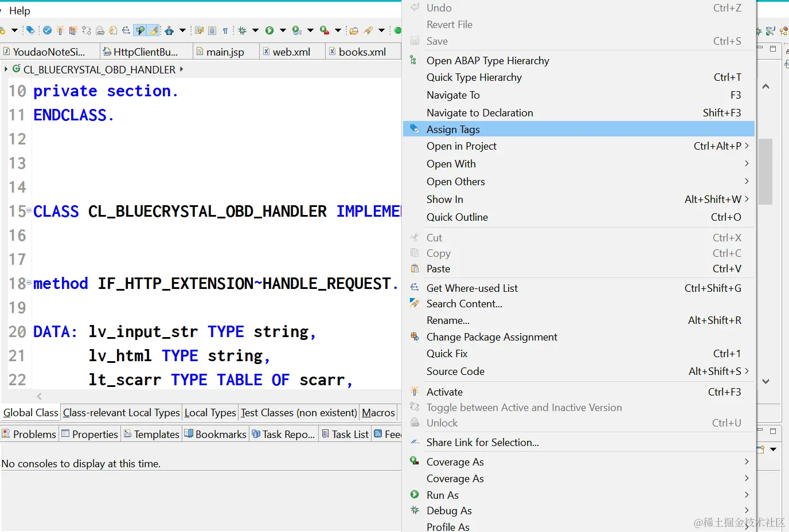
Task: Open the Problems view tab
Action: (29, 434)
